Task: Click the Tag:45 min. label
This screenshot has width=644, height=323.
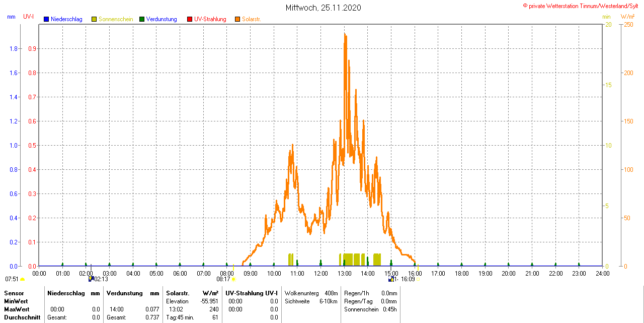Action: (x=180, y=317)
